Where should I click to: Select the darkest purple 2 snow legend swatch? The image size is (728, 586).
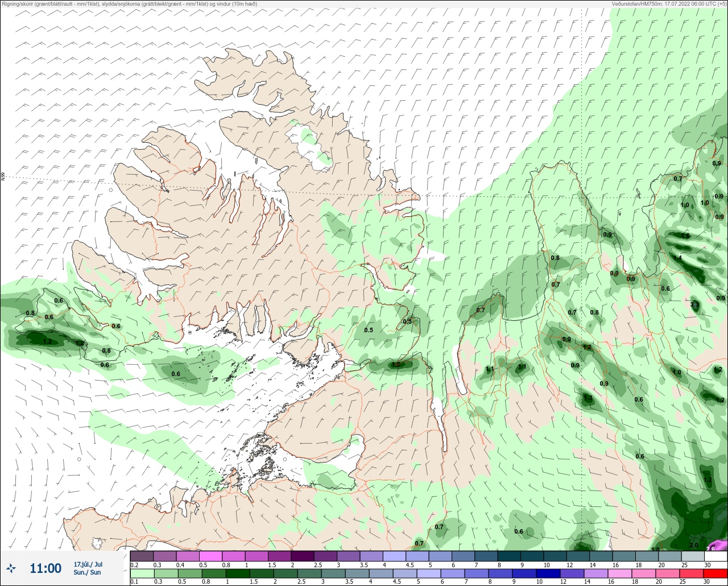[303, 556]
